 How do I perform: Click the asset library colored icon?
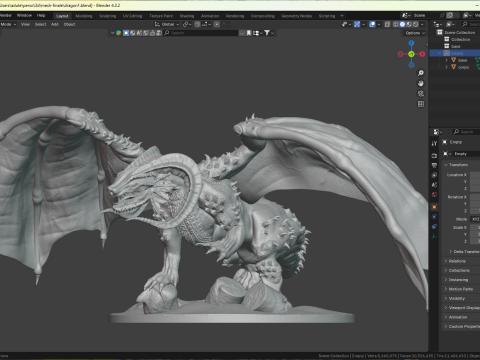(118, 33)
